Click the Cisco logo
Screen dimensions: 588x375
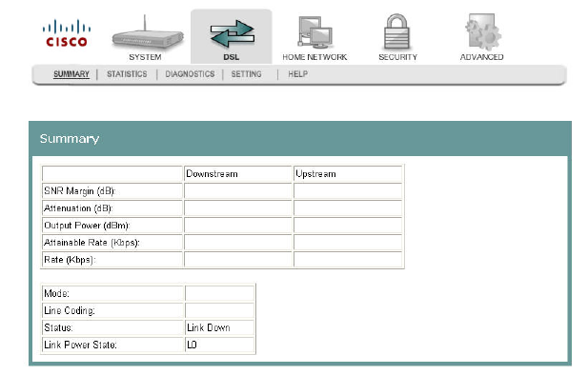coord(67,33)
